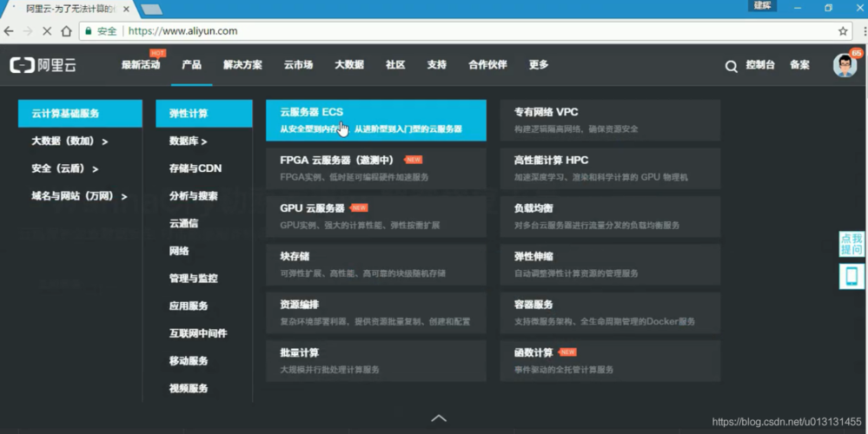Open the 大数据 nav item
The image size is (868, 434).
pos(349,65)
